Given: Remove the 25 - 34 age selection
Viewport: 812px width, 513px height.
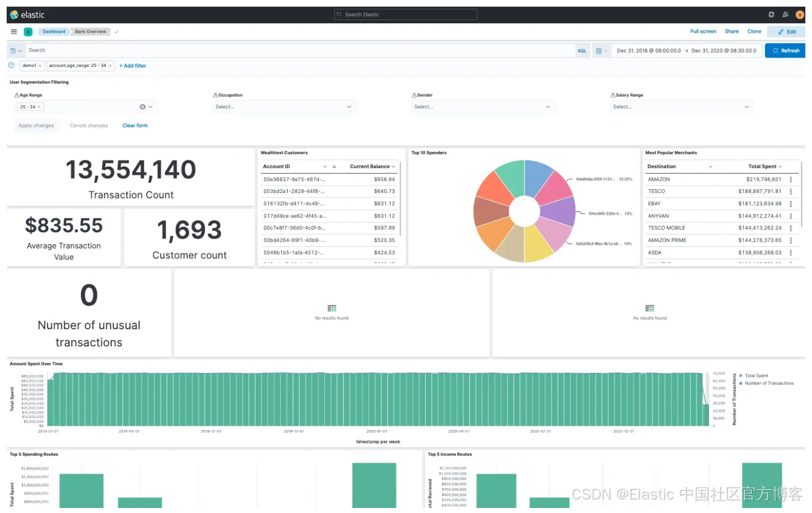Looking at the screenshot, I should pyautogui.click(x=39, y=107).
